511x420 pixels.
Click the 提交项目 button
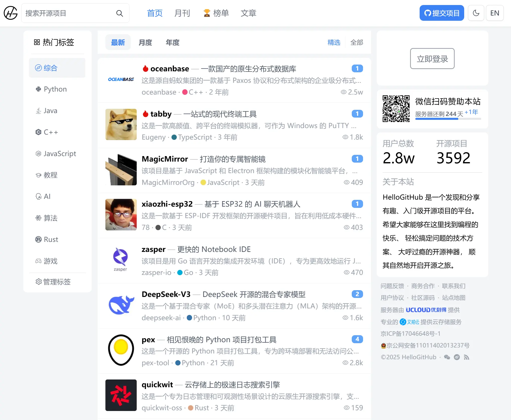pos(442,13)
